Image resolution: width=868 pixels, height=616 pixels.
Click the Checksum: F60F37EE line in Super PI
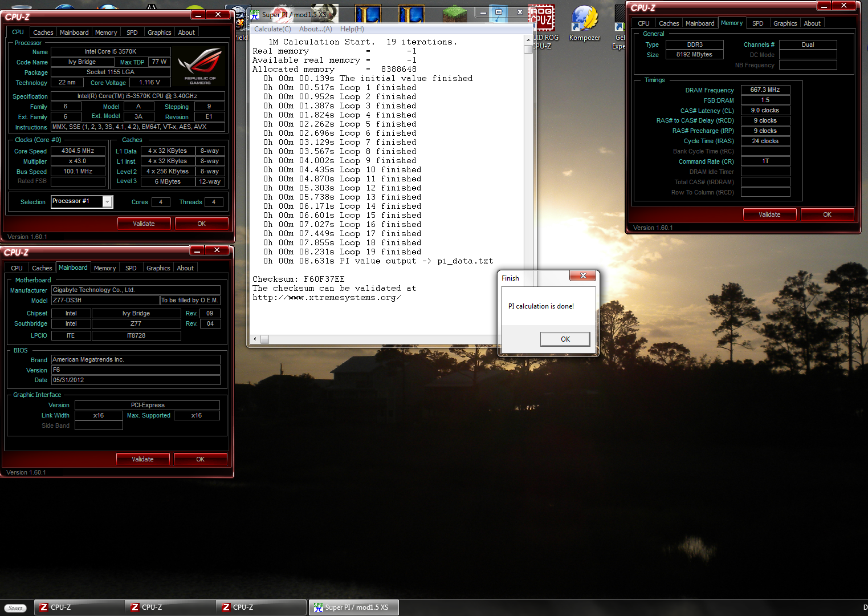[x=299, y=279]
